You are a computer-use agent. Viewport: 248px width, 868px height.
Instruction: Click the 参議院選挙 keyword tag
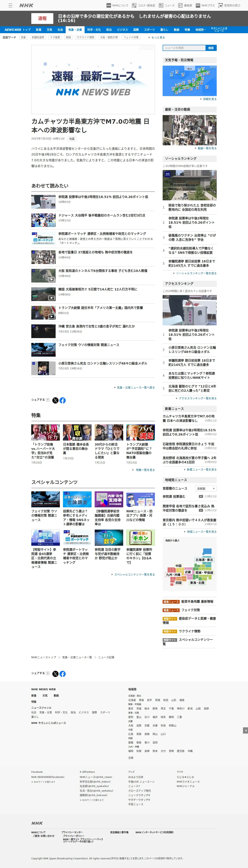(x=38, y=37)
